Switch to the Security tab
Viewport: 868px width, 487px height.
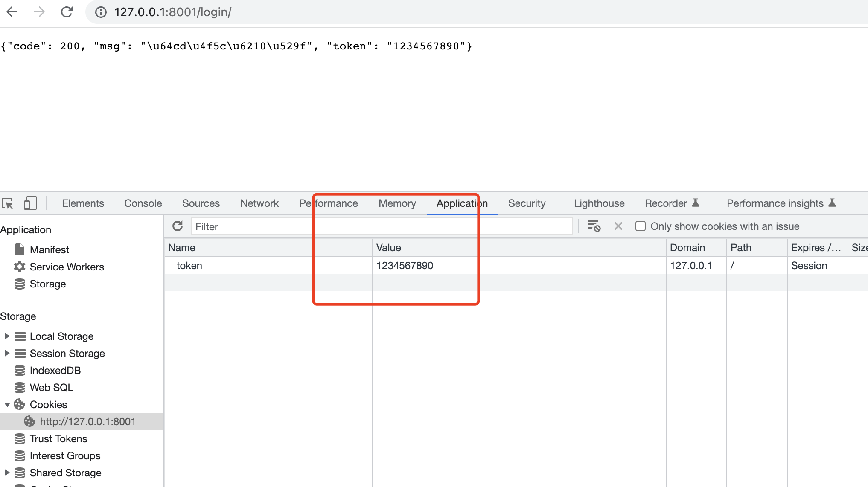pyautogui.click(x=527, y=203)
